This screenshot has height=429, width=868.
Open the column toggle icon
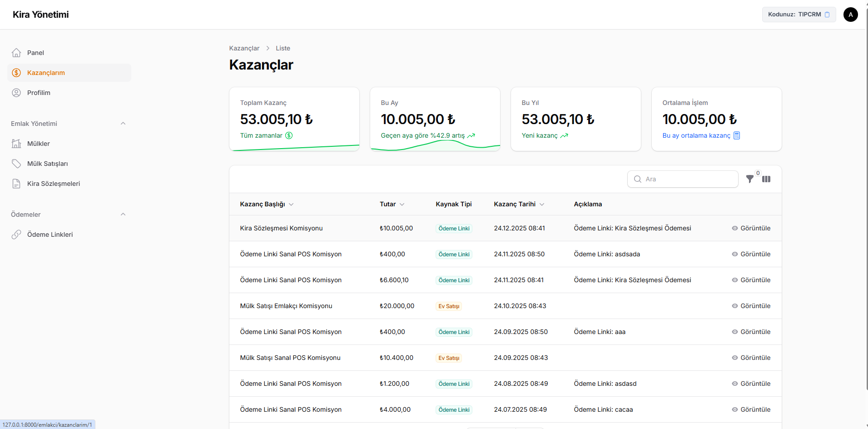[766, 179]
